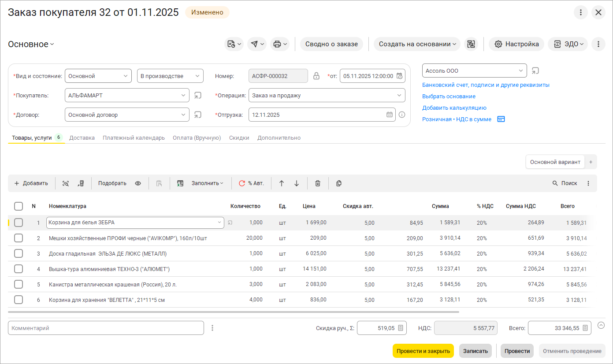613x364 pixels.
Task: Click the Комментарий input field
Action: click(106, 328)
